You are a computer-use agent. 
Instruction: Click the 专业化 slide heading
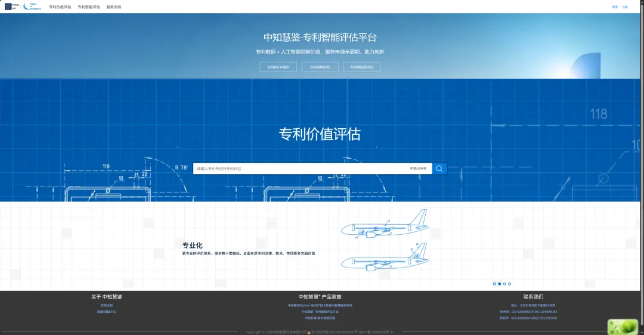(192, 245)
